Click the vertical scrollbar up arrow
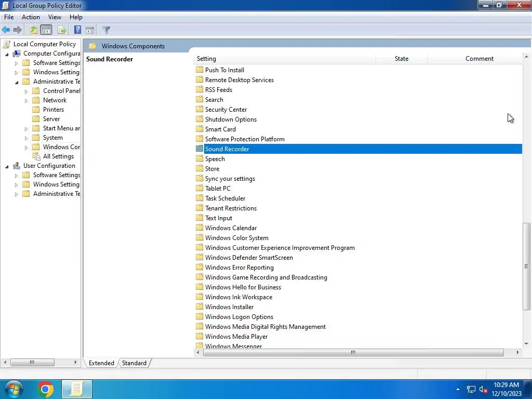Image resolution: width=532 pixels, height=399 pixels. tap(527, 57)
